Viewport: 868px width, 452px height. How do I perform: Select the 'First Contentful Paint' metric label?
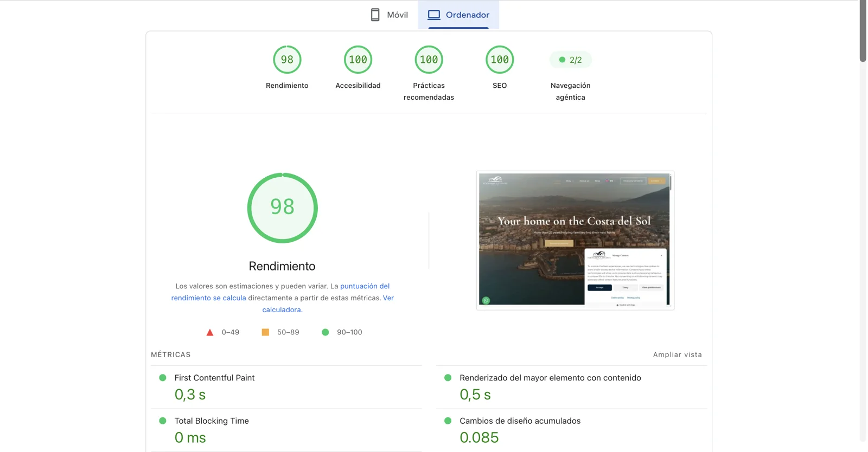[x=214, y=378]
